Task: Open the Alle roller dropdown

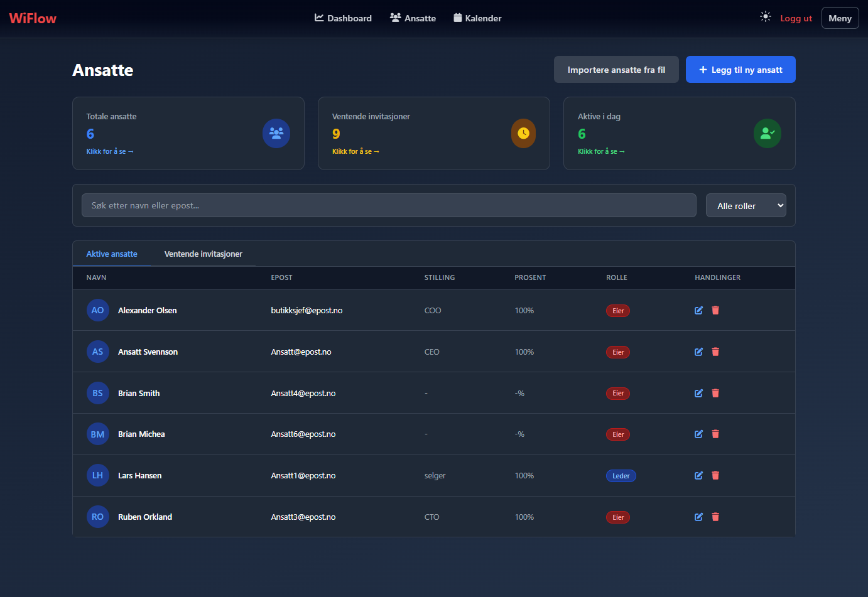Action: click(x=746, y=205)
